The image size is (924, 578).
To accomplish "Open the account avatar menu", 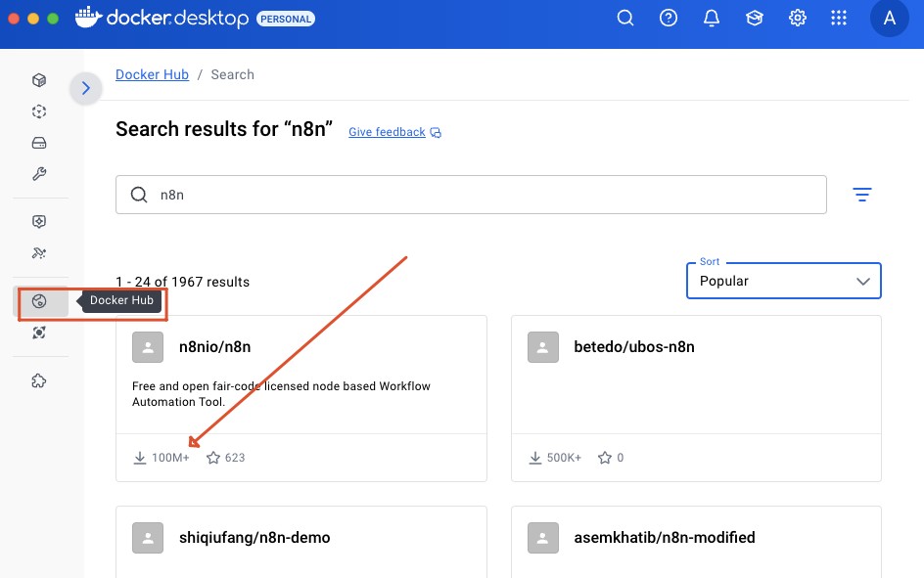I will (x=889, y=18).
